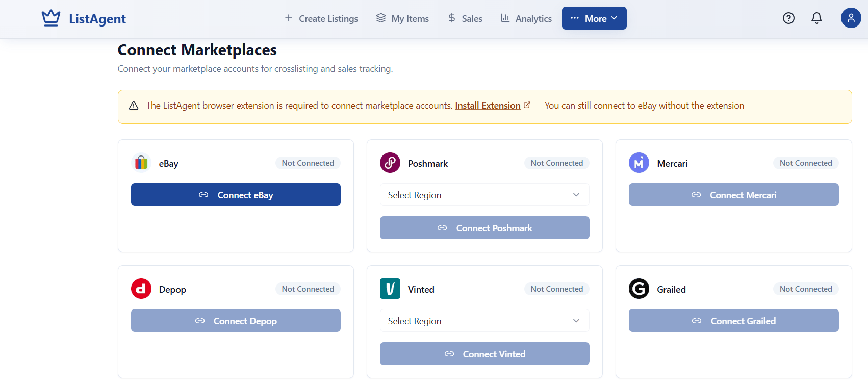Click the Connect Marketplaces heading
The width and height of the screenshot is (868, 389).
(x=197, y=50)
